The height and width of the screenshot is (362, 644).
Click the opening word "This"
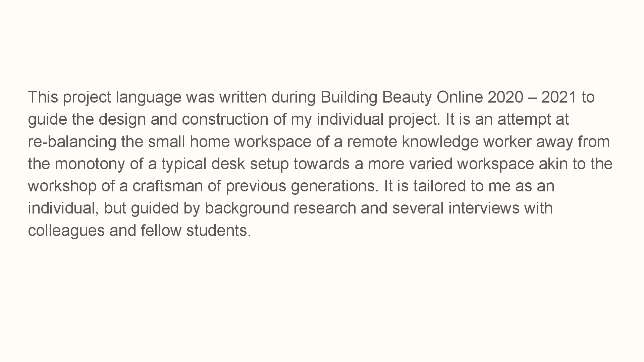click(x=43, y=97)
